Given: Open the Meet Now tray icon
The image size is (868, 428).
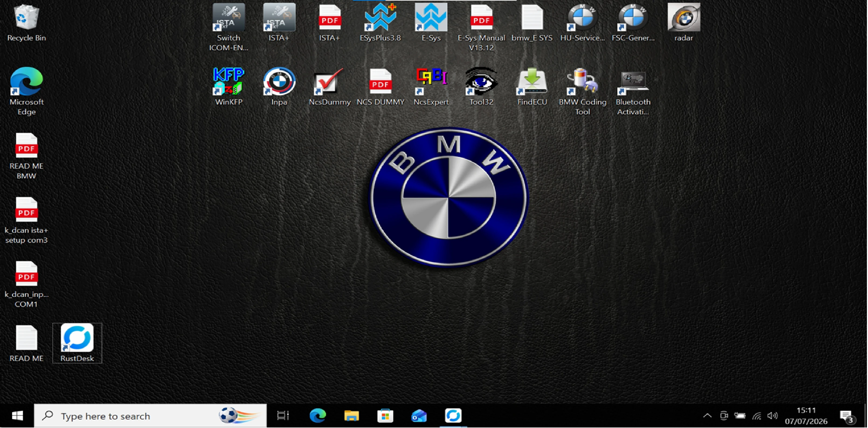Looking at the screenshot, I should point(724,416).
